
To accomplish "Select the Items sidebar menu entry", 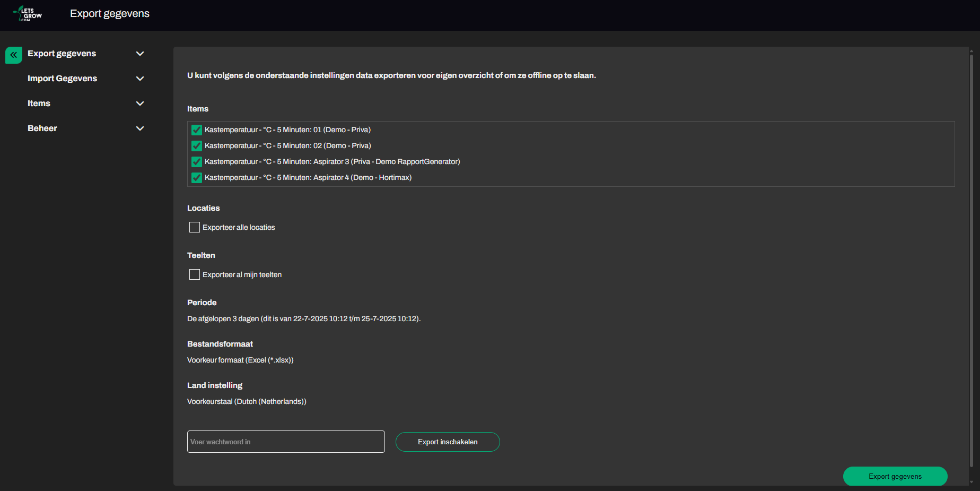I will point(39,104).
